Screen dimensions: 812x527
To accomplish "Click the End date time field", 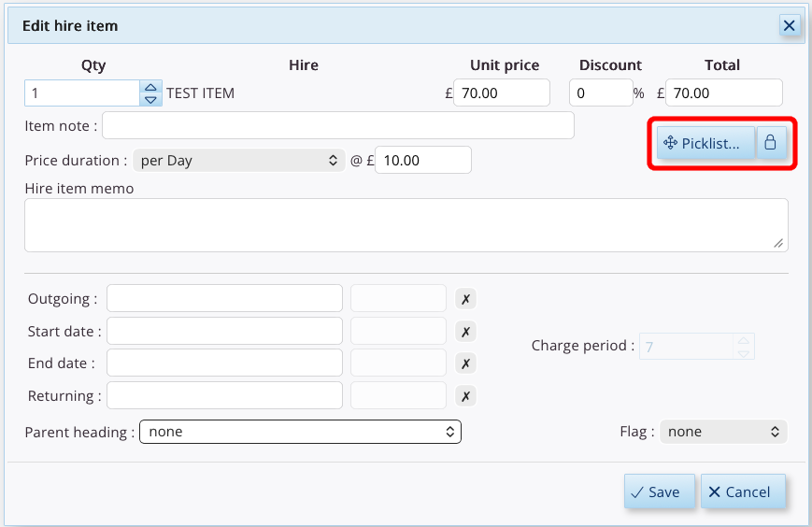I will click(x=398, y=363).
